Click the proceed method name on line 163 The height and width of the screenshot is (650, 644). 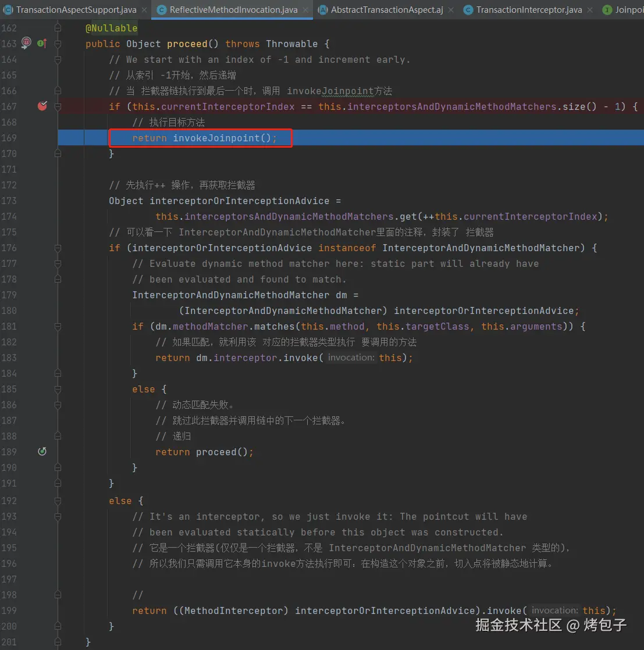pyautogui.click(x=187, y=44)
